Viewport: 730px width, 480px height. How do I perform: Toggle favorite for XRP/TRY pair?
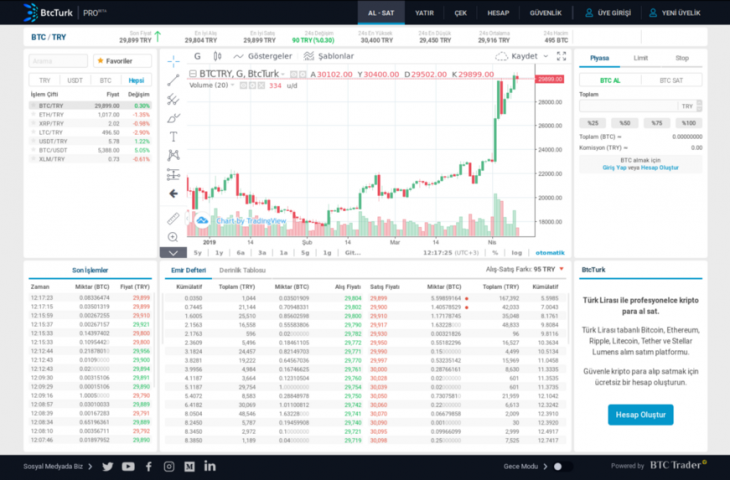point(33,123)
